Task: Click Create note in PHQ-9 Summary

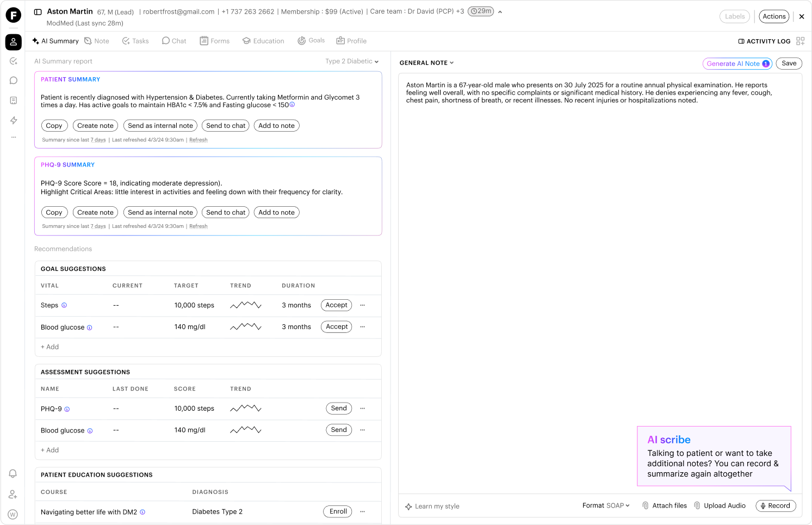Action: click(x=95, y=213)
